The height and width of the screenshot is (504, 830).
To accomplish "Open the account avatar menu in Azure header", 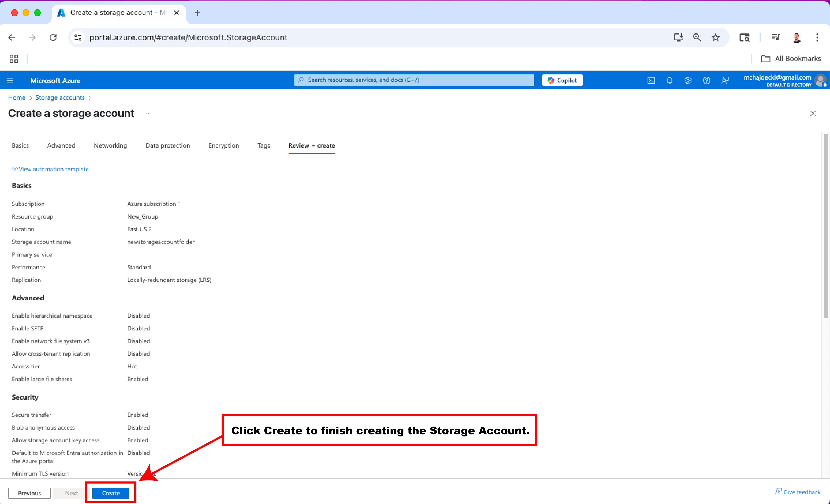I will [821, 80].
